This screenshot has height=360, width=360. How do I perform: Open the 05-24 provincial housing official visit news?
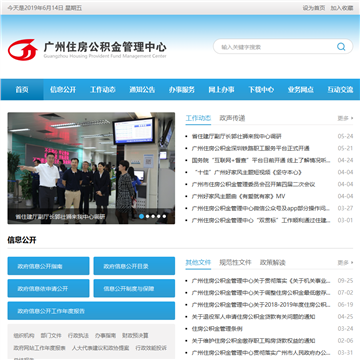click(x=237, y=136)
